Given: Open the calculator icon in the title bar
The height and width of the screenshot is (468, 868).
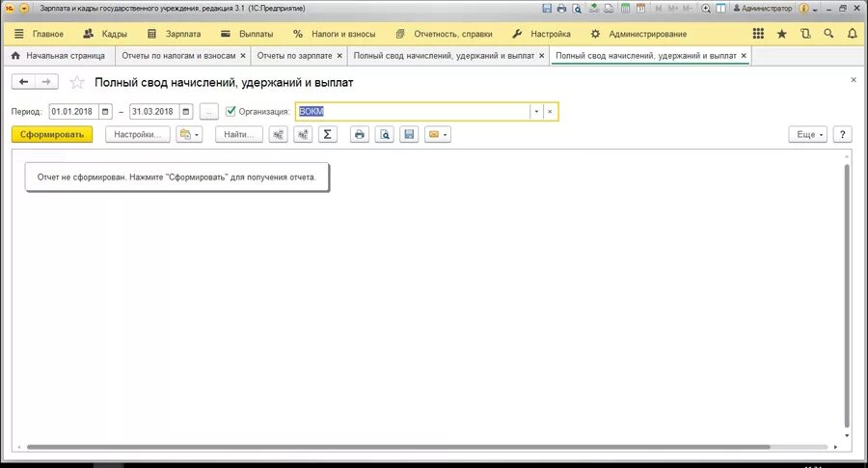Looking at the screenshot, I should (625, 9).
